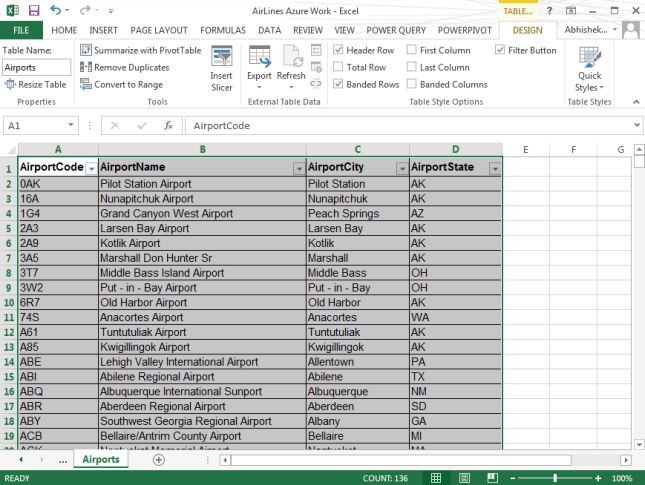Click the Redo arrow icon
Image resolution: width=645 pixels, height=485 pixels.
85,10
